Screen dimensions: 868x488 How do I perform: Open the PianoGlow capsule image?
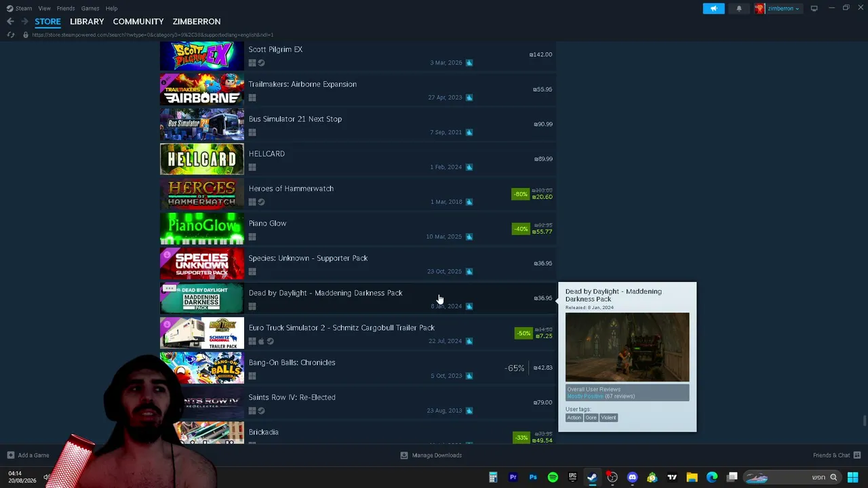[x=202, y=228]
